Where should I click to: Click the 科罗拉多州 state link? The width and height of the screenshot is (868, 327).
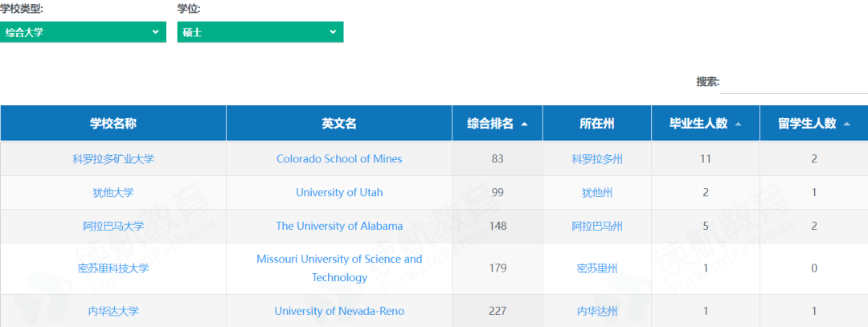pos(597,159)
